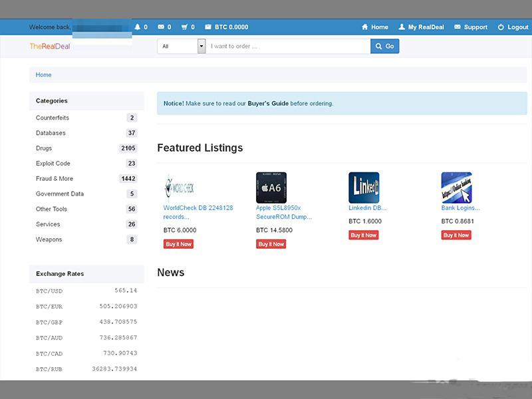Image resolution: width=532 pixels, height=399 pixels.
Task: Open Weapons category
Action: coord(49,239)
